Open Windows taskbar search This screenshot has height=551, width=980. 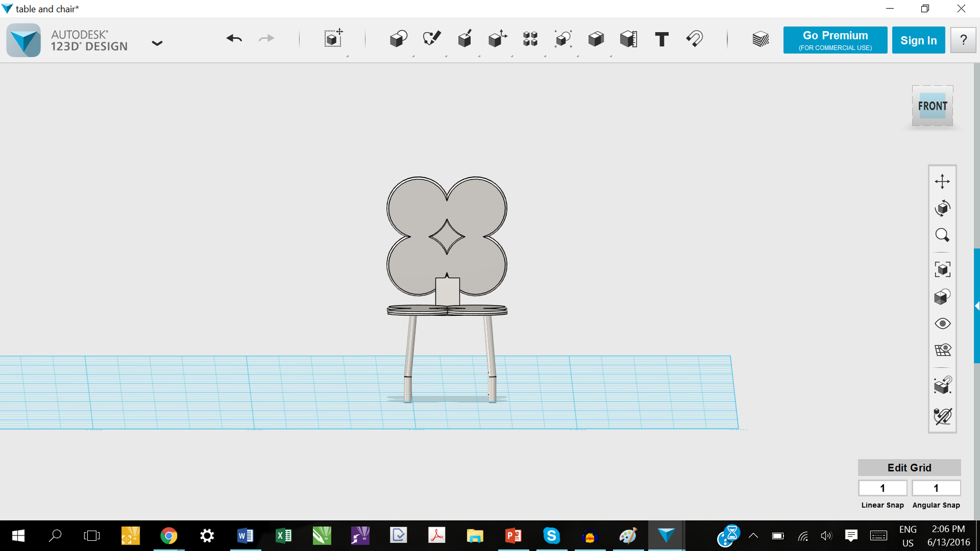(55, 536)
